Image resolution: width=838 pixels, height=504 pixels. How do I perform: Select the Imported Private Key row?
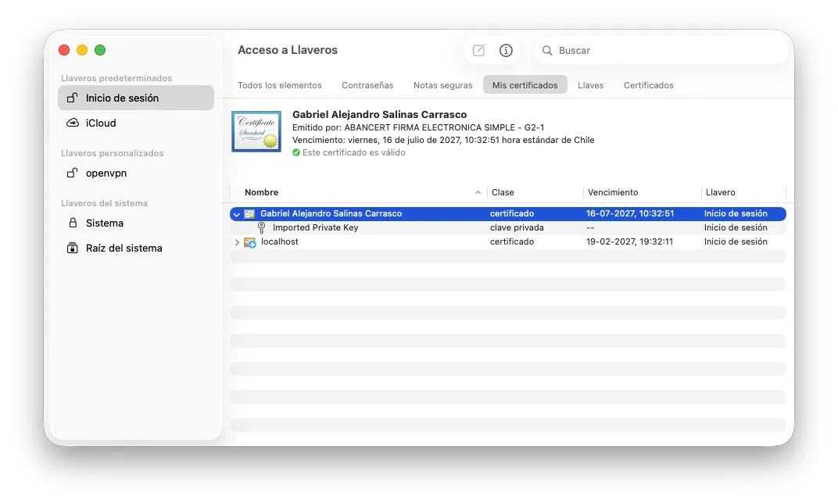point(507,227)
